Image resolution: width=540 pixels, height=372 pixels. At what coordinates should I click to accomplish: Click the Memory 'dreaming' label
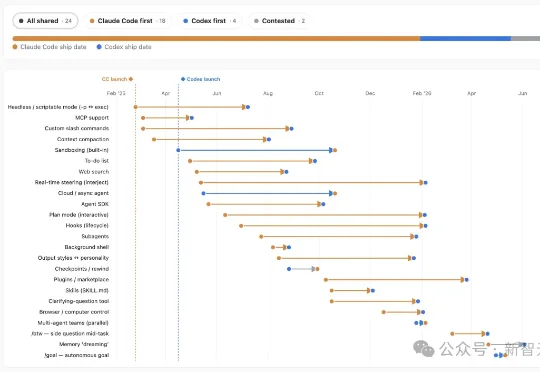click(x=84, y=344)
